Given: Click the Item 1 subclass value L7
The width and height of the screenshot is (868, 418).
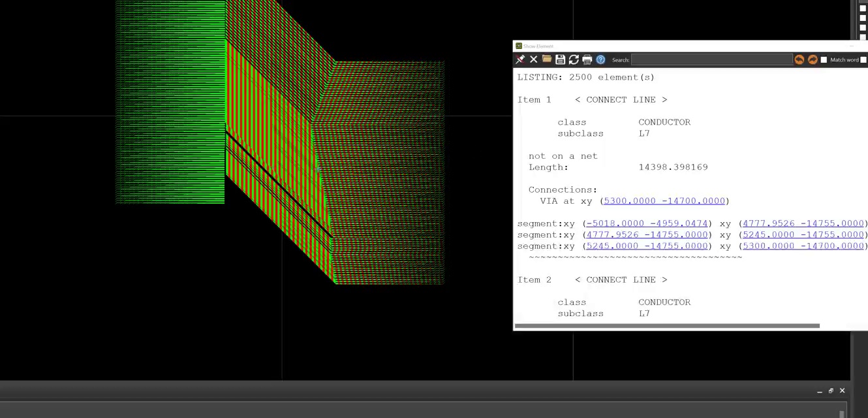Looking at the screenshot, I should tap(644, 133).
